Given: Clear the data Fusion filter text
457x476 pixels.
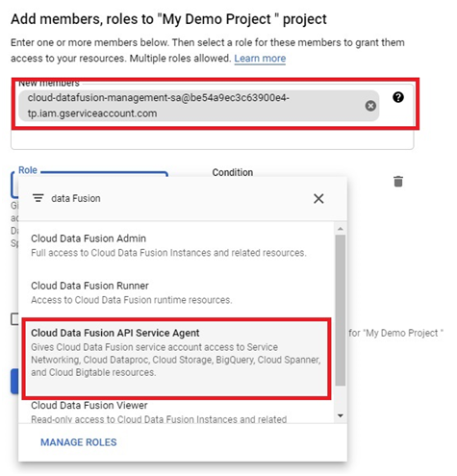Looking at the screenshot, I should click(318, 198).
